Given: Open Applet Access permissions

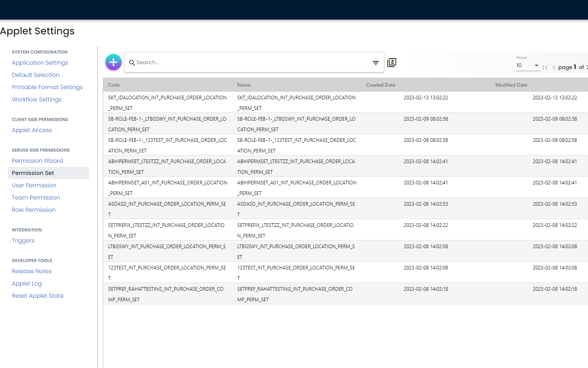Looking at the screenshot, I should click(x=32, y=130).
